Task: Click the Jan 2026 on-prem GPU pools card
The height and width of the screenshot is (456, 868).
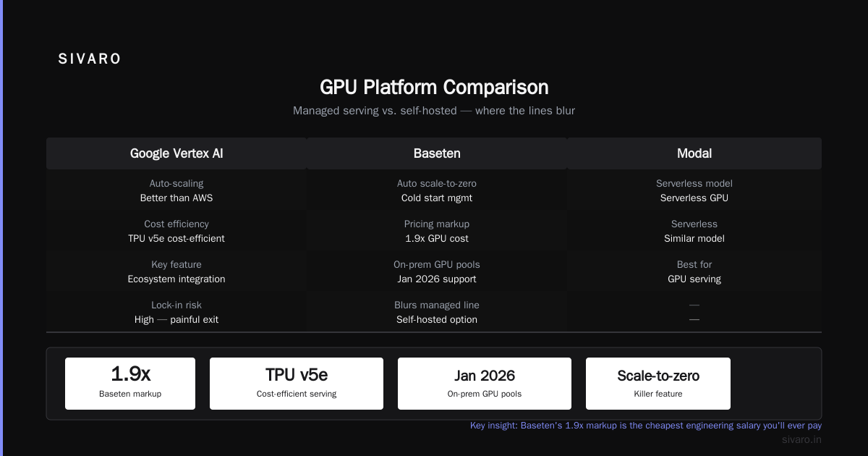Action: (x=485, y=384)
